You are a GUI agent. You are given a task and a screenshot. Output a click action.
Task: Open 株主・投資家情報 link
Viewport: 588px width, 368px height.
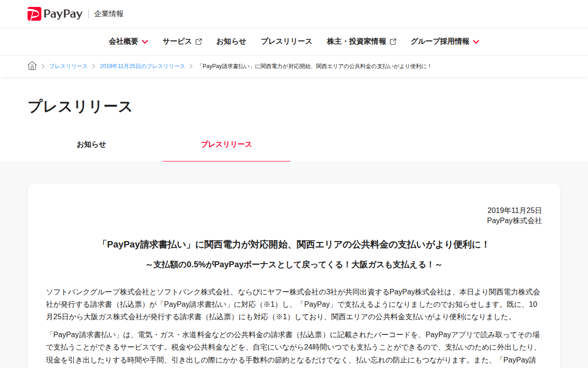pos(362,41)
